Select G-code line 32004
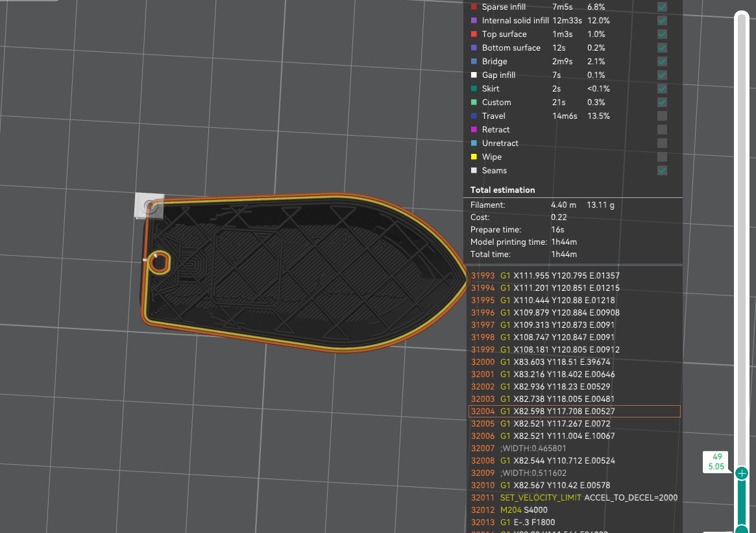 click(x=574, y=411)
